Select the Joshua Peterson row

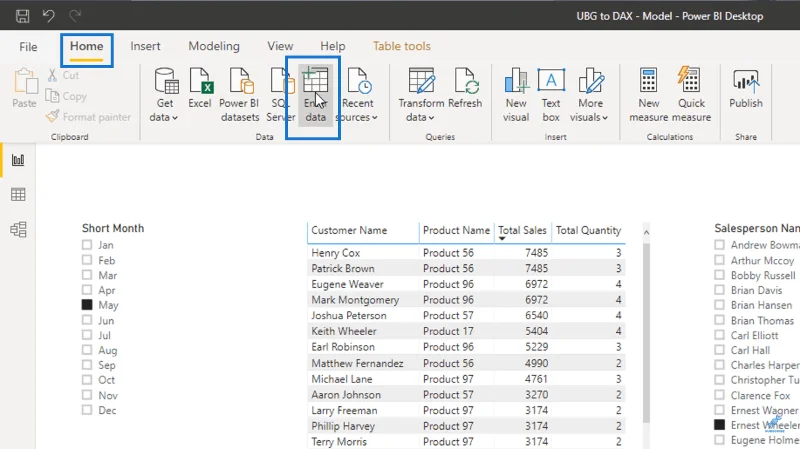[x=466, y=315]
